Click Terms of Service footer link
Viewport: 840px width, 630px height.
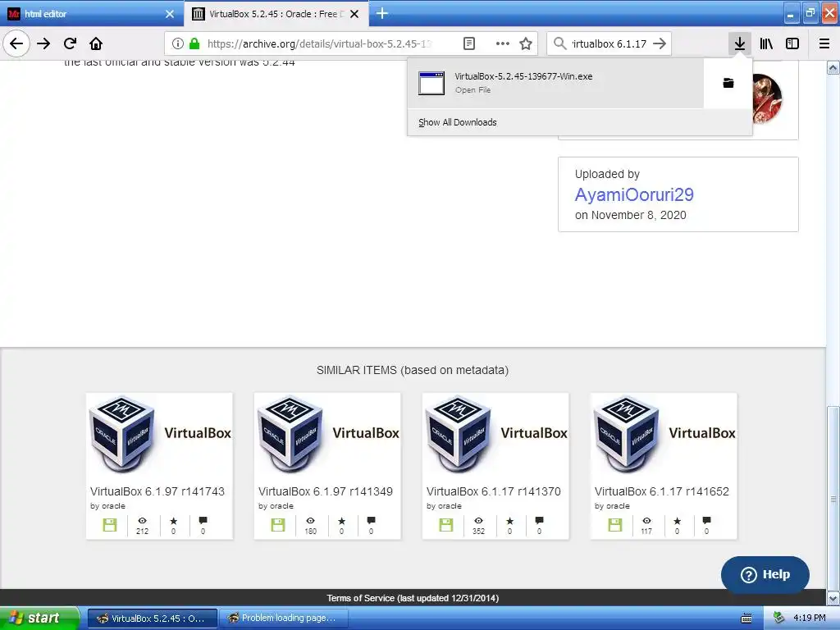tap(413, 598)
